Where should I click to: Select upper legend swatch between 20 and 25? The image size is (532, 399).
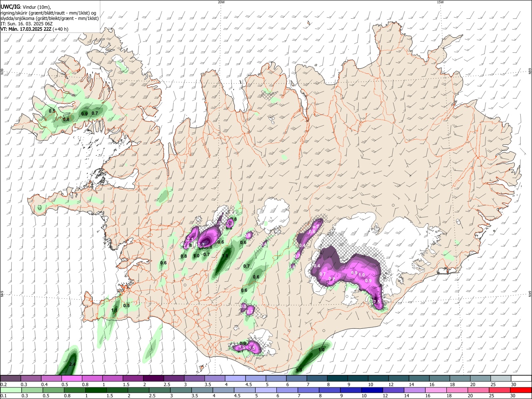[x=480, y=379]
